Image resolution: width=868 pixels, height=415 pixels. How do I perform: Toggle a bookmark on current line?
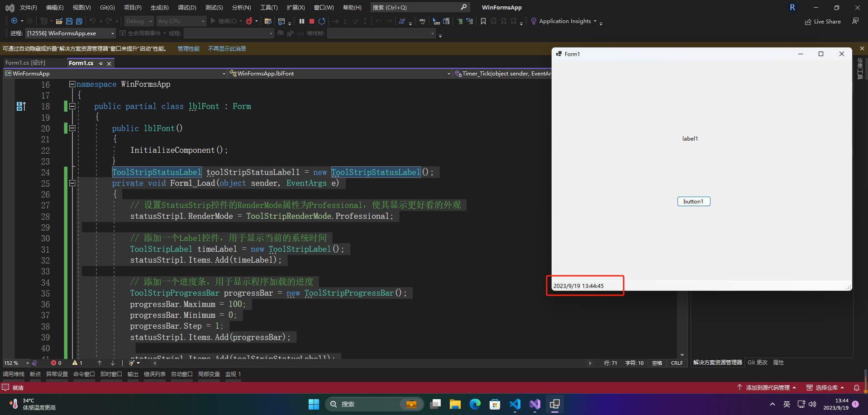point(483,21)
